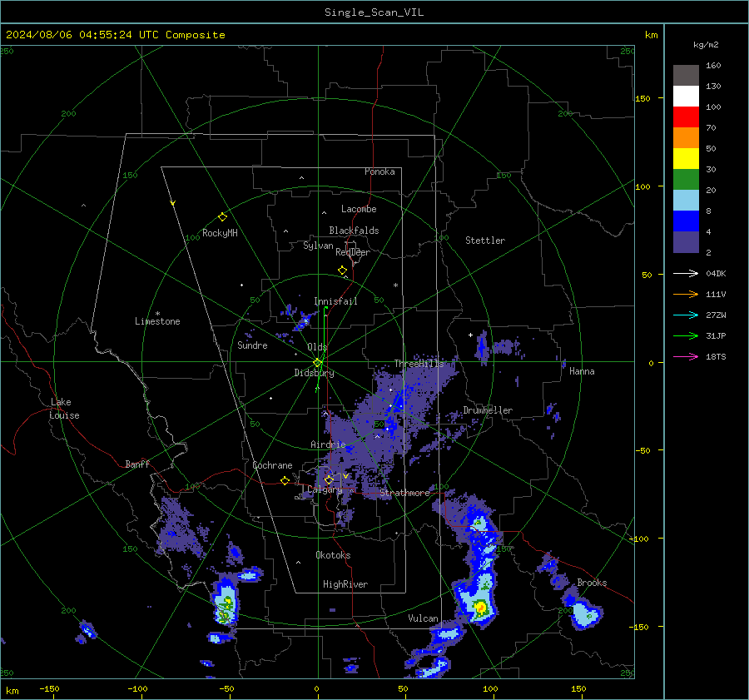Viewport: 749px width, 700px height.
Task: Click the asterisk marker northeast of Innisfail
Action: click(395, 285)
